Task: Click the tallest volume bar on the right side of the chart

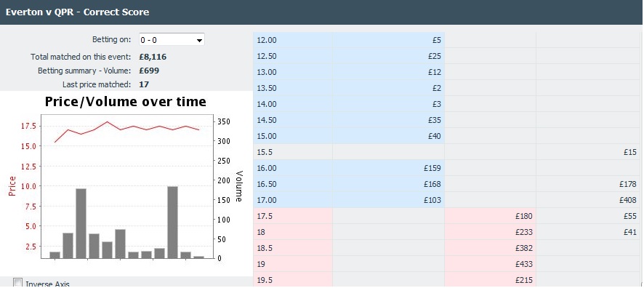Action: (172, 223)
